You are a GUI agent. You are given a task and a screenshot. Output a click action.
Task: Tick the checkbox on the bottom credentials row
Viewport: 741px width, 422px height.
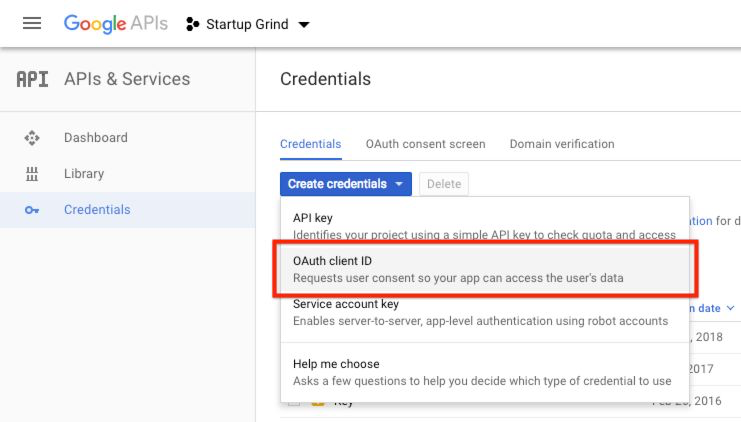[x=293, y=403]
